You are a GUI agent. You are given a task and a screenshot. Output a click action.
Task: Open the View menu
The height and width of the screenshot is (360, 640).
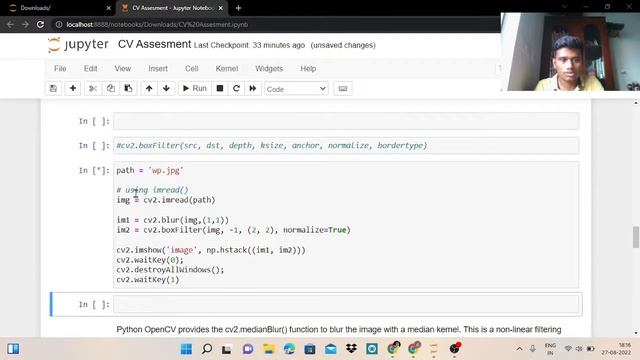coord(122,69)
